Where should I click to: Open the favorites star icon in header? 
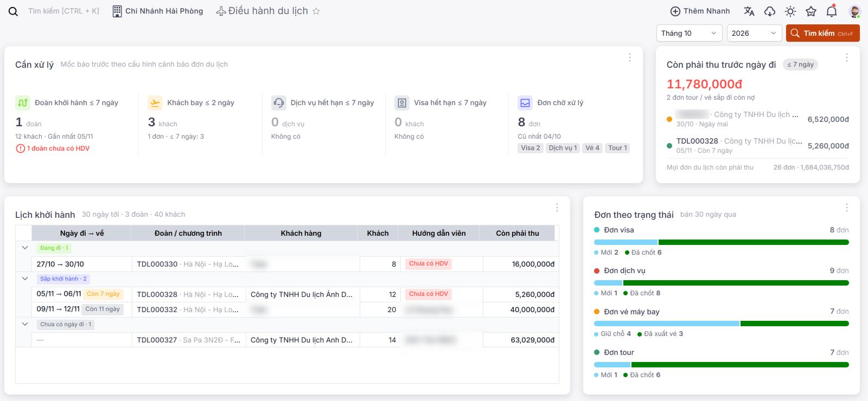811,11
